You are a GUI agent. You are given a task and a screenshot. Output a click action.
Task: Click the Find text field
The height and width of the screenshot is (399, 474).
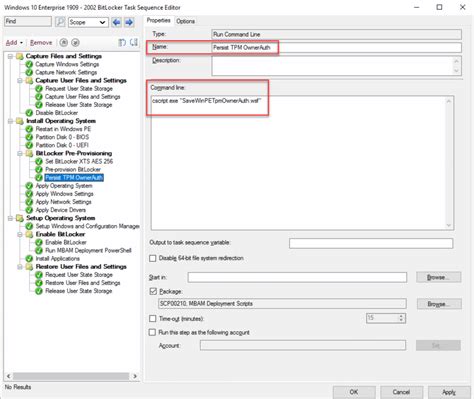tap(28, 21)
